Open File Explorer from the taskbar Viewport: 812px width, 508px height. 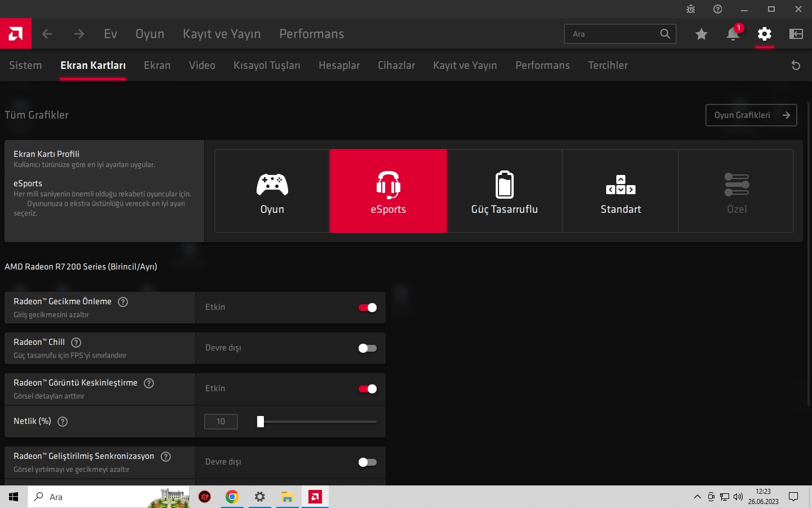(x=288, y=497)
